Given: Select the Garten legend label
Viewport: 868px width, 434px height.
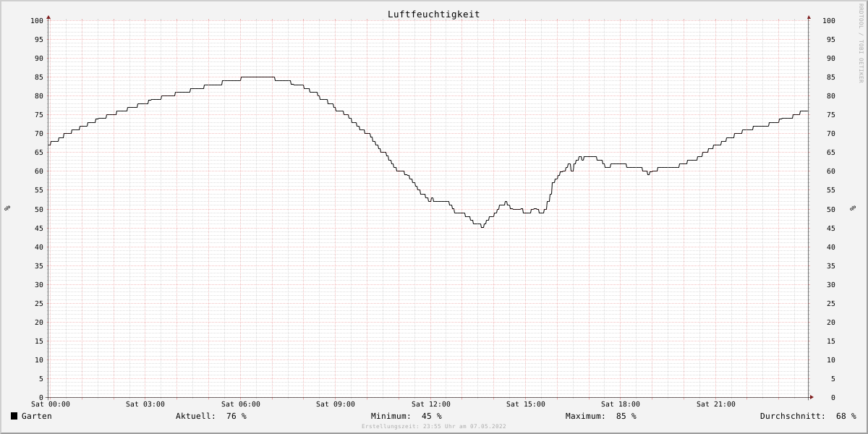Looking at the screenshot, I should click(x=37, y=416).
